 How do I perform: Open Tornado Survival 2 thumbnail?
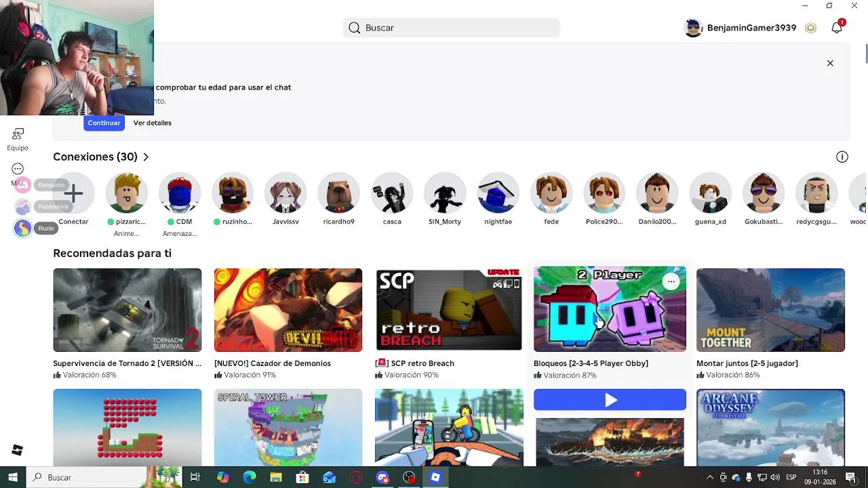click(127, 310)
